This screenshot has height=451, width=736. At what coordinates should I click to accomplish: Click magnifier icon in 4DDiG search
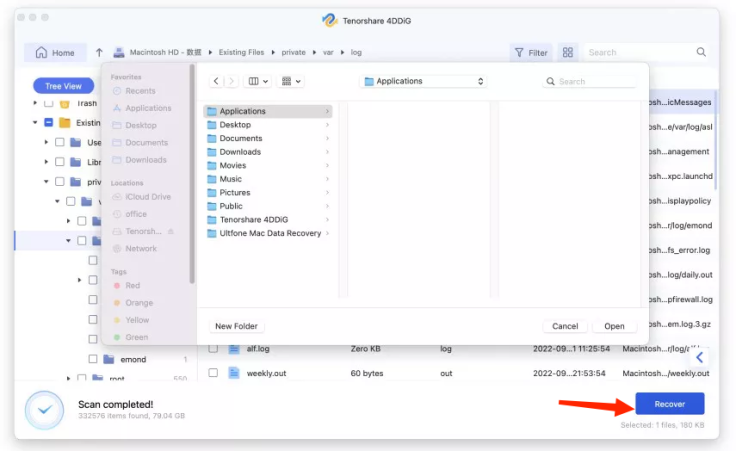pos(701,52)
